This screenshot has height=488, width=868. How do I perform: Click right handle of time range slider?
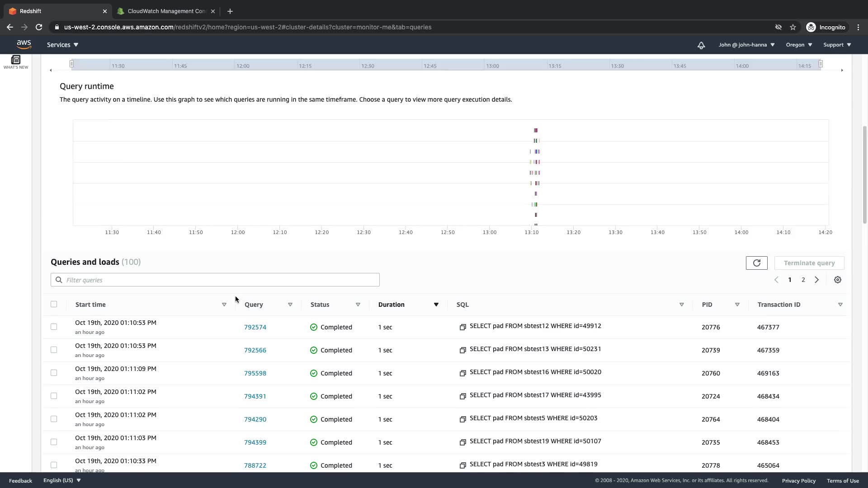[x=820, y=64]
